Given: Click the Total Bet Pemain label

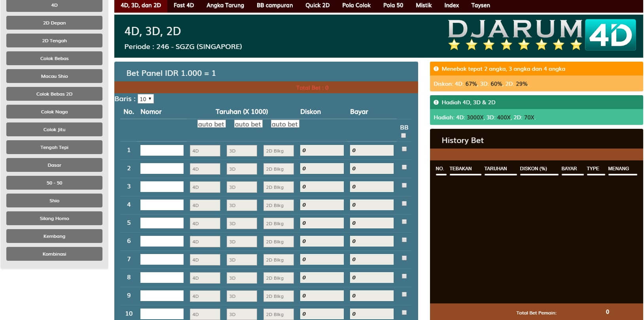Looking at the screenshot, I should tap(536, 313).
